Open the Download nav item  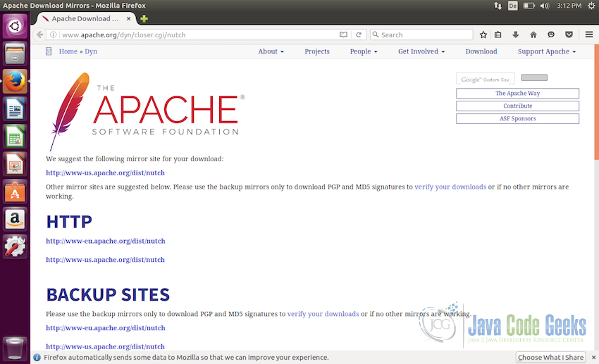(x=481, y=51)
